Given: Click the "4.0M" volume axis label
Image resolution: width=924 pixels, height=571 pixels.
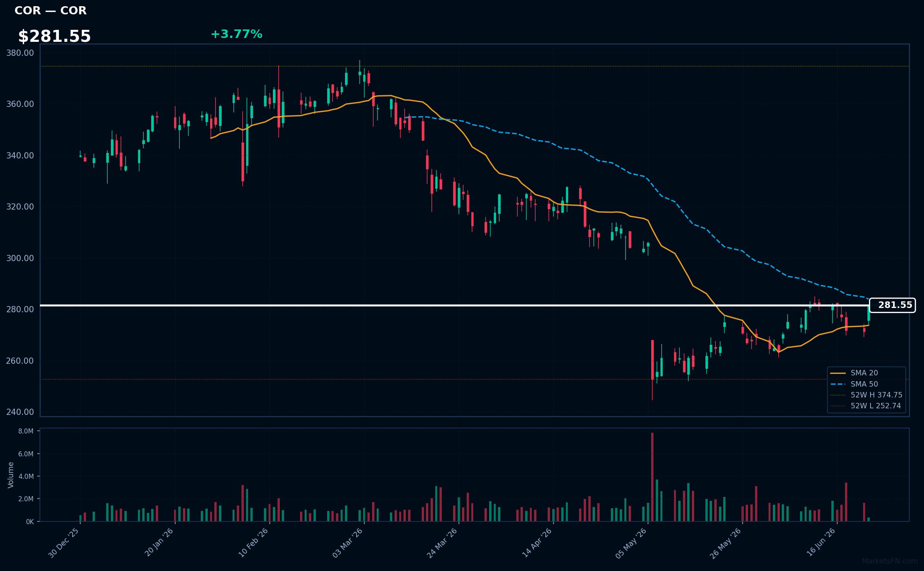Looking at the screenshot, I should (26, 476).
